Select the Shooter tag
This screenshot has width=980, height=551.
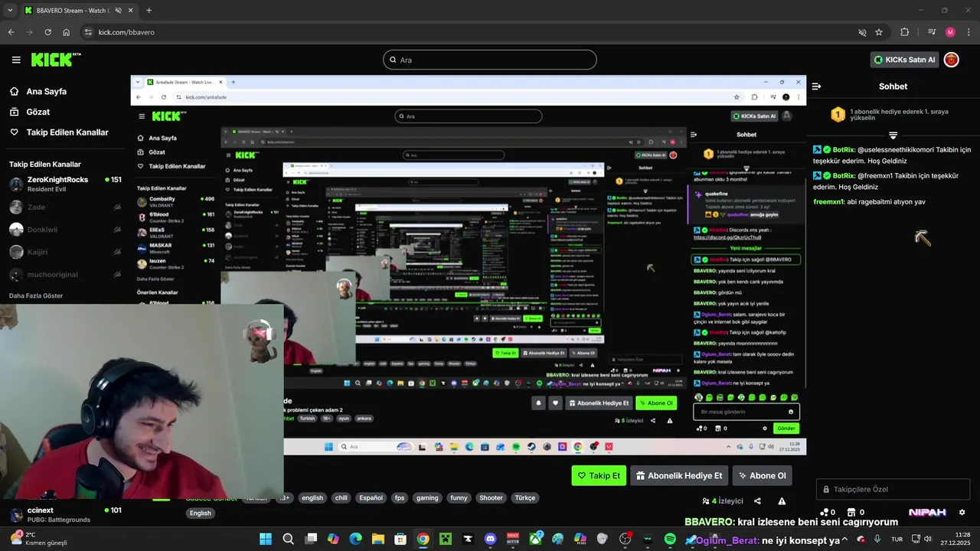click(x=491, y=497)
